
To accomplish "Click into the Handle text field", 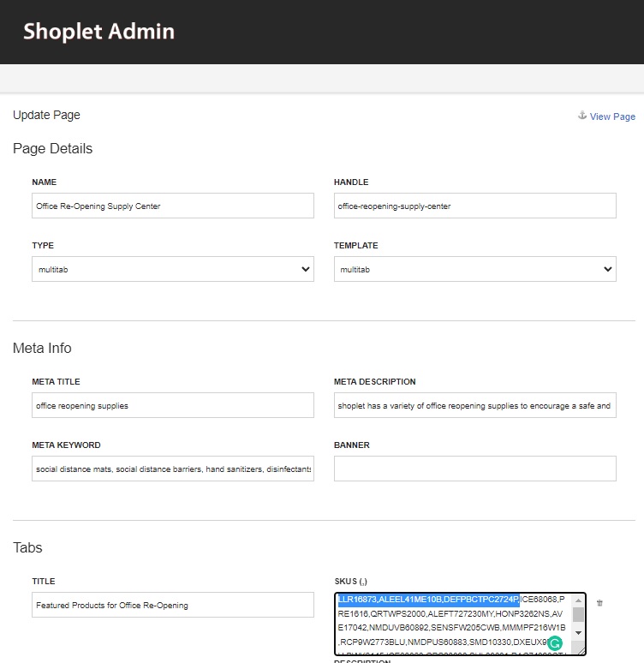I will coord(474,206).
